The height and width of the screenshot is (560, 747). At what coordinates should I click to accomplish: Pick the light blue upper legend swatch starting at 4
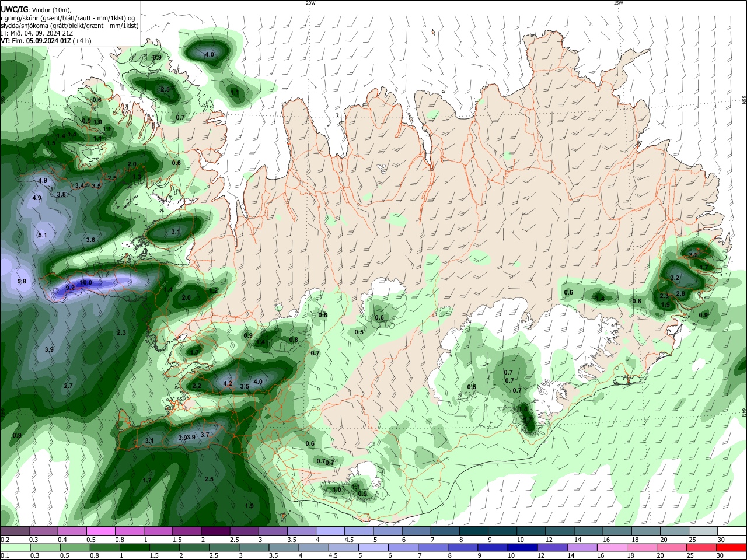click(x=330, y=531)
